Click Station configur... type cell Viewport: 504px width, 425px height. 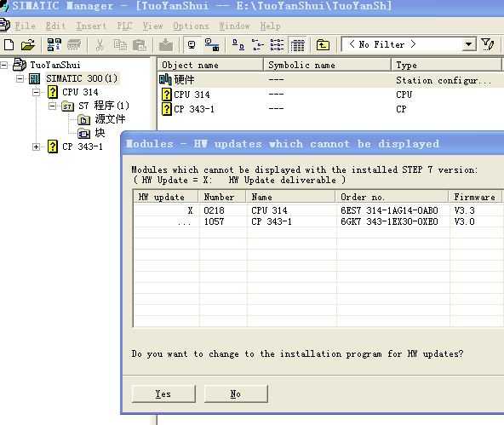(444, 80)
